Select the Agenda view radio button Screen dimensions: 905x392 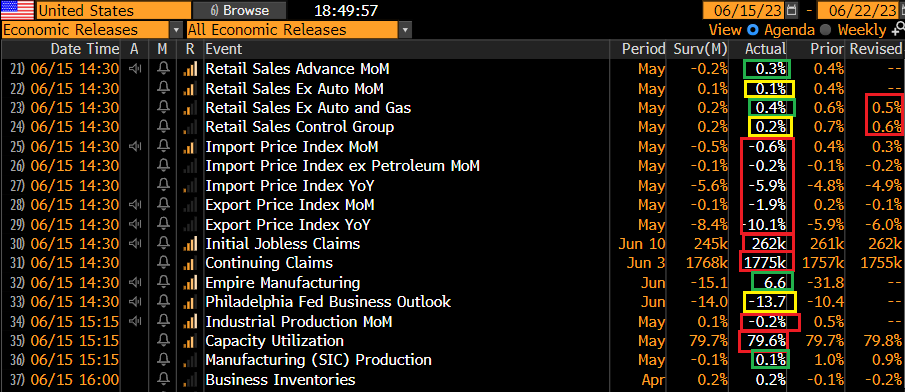point(753,30)
